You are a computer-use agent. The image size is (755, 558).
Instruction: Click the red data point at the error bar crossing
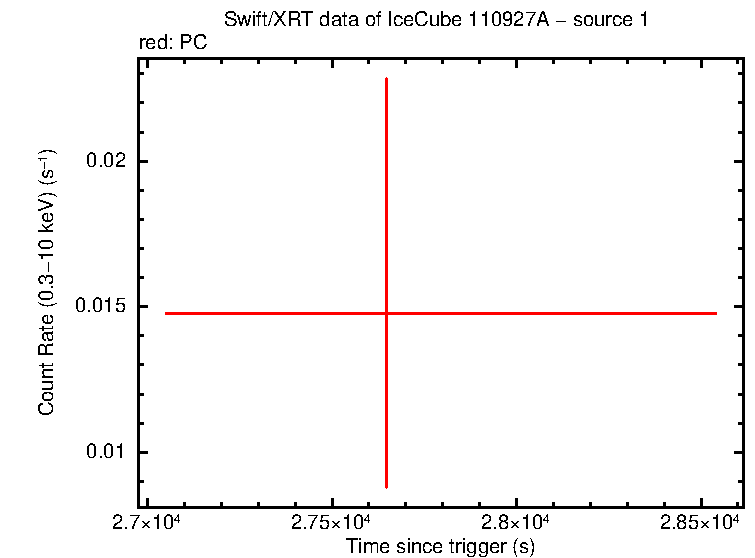click(x=386, y=313)
